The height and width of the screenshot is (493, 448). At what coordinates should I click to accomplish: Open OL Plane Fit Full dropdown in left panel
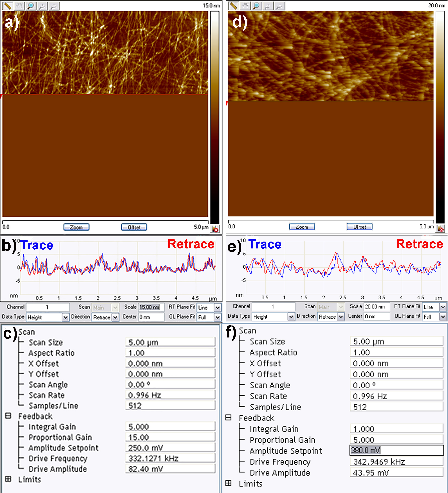pos(217,317)
